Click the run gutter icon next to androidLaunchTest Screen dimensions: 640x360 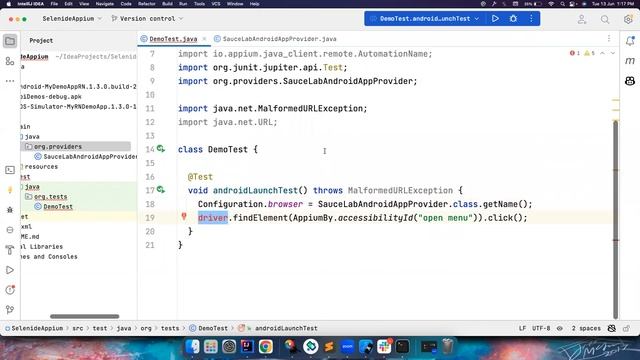(161, 190)
